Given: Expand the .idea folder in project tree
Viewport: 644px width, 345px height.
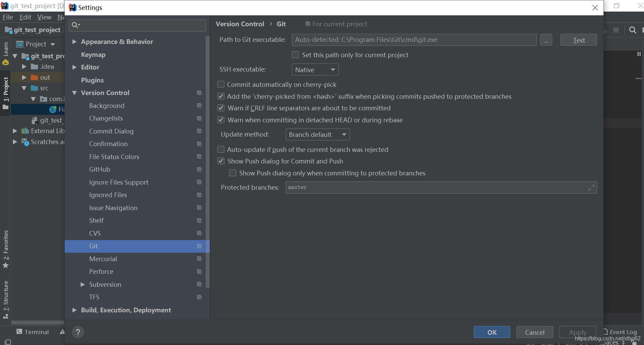Looking at the screenshot, I should 24,67.
